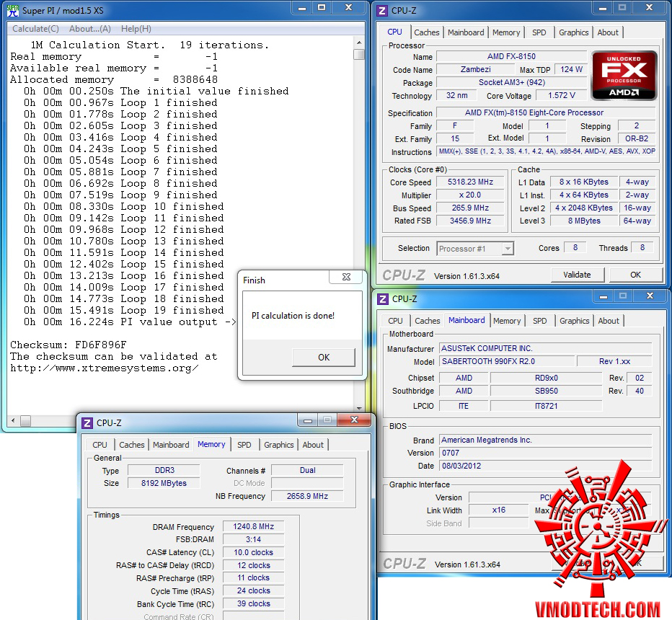Go to Mainboard tab in CPU-Z Memory window
This screenshot has height=620, width=672.
tap(171, 446)
